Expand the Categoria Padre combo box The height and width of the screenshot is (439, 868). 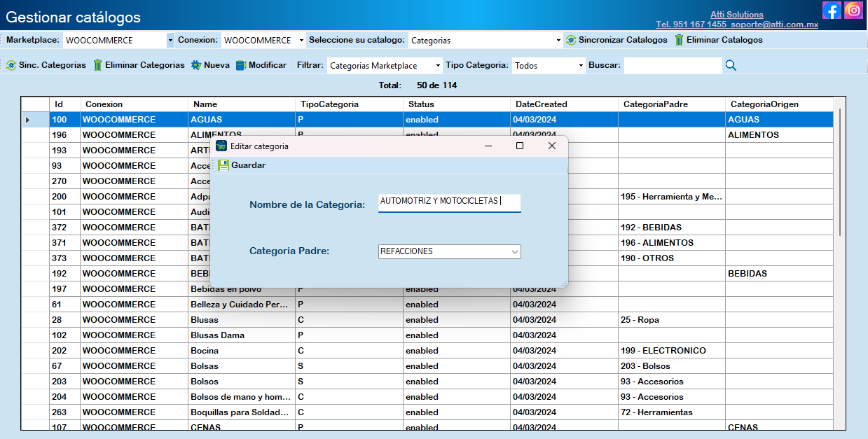(x=515, y=251)
